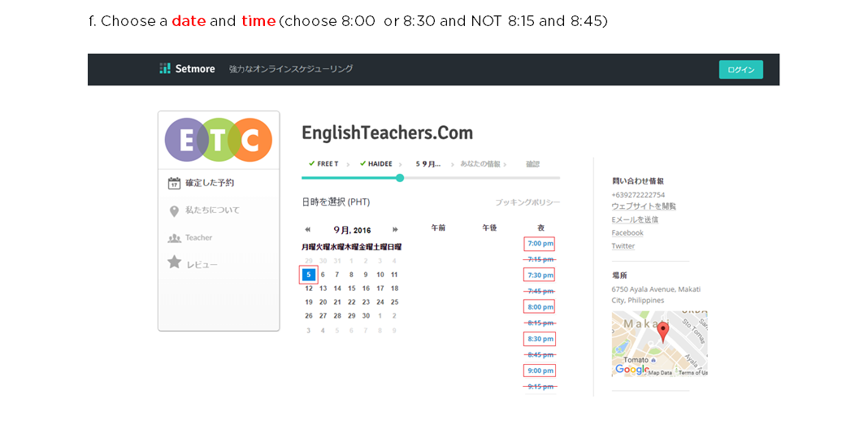Image resolution: width=868 pixels, height=438 pixels.
Task: Select September 25 in calendar
Action: pos(395,302)
